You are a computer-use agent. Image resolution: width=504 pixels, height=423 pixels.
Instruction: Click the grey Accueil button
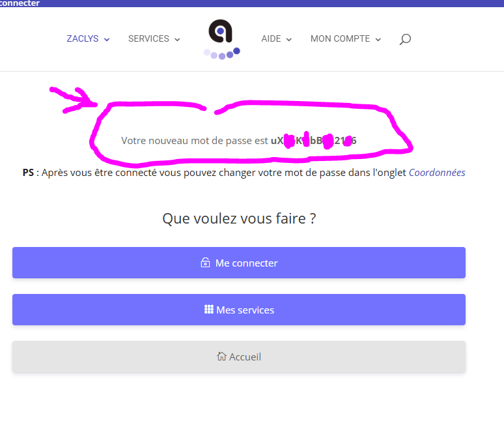click(x=239, y=357)
